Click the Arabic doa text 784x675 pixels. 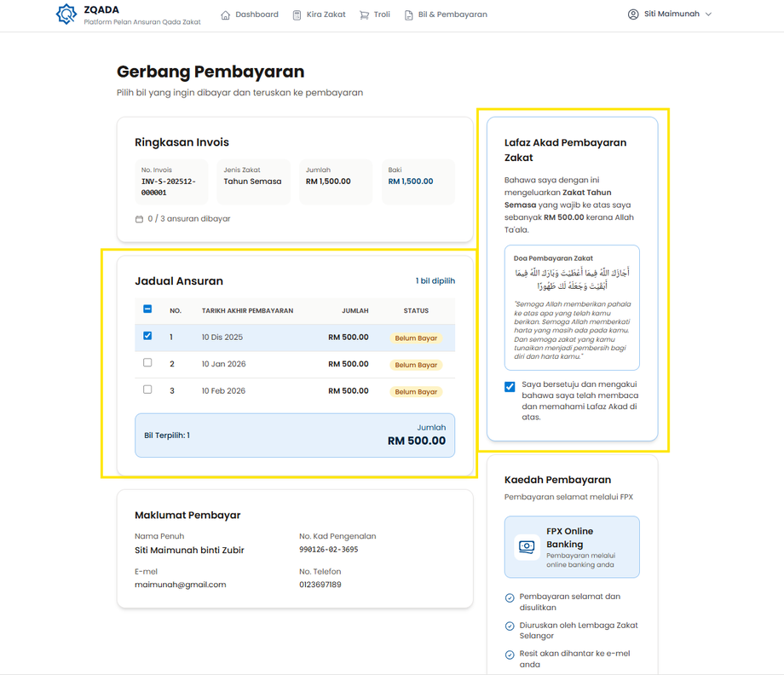pos(572,280)
